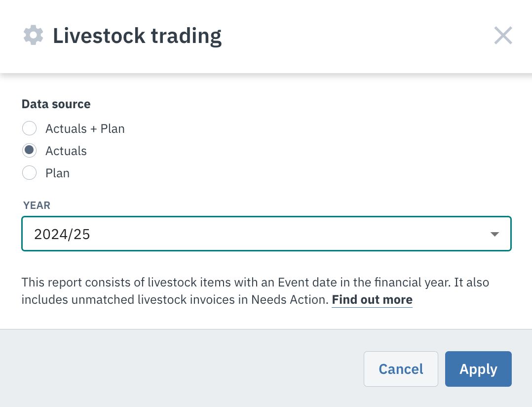The width and height of the screenshot is (532, 407).
Task: Click the Data source section heading
Action: tap(56, 104)
